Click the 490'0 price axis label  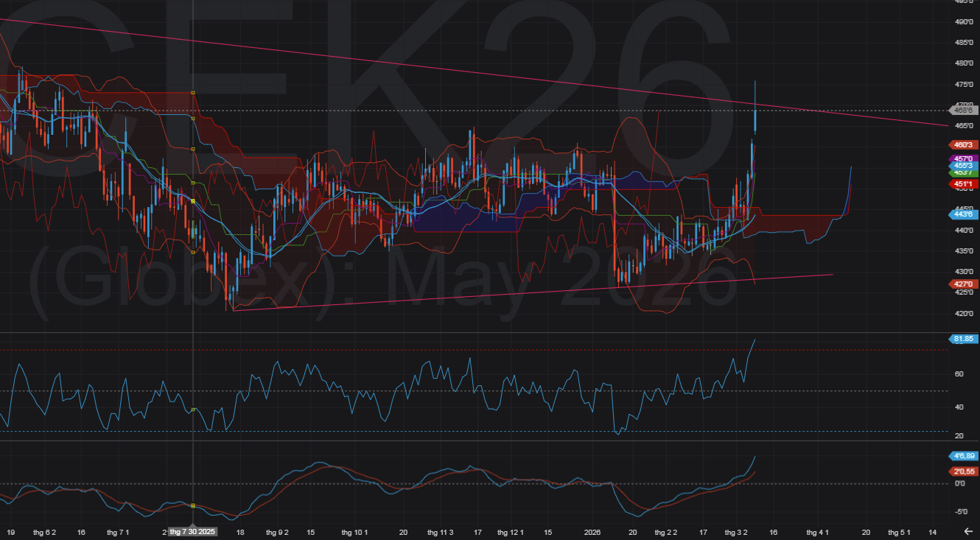tap(962, 22)
